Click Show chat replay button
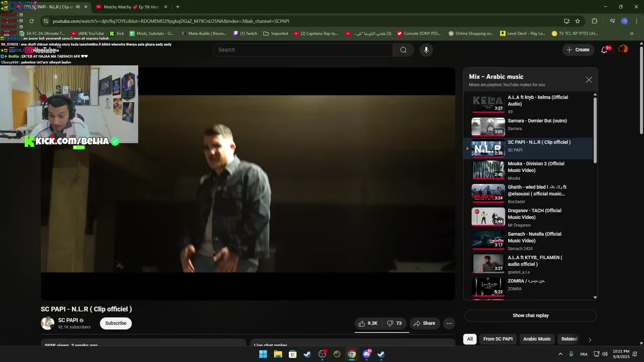644x362 pixels. point(530,316)
